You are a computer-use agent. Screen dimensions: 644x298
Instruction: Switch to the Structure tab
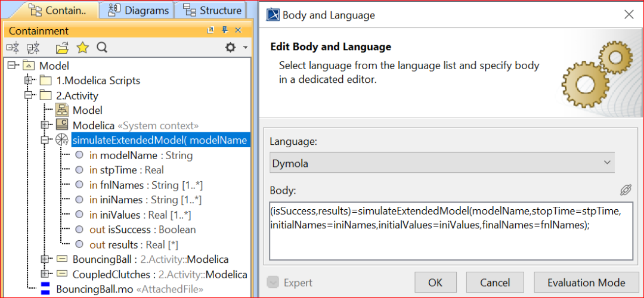(212, 10)
